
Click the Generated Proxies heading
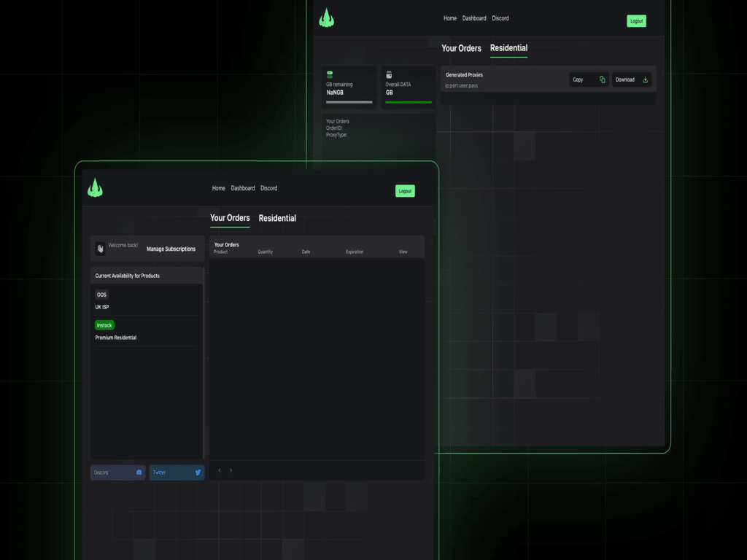pyautogui.click(x=464, y=75)
